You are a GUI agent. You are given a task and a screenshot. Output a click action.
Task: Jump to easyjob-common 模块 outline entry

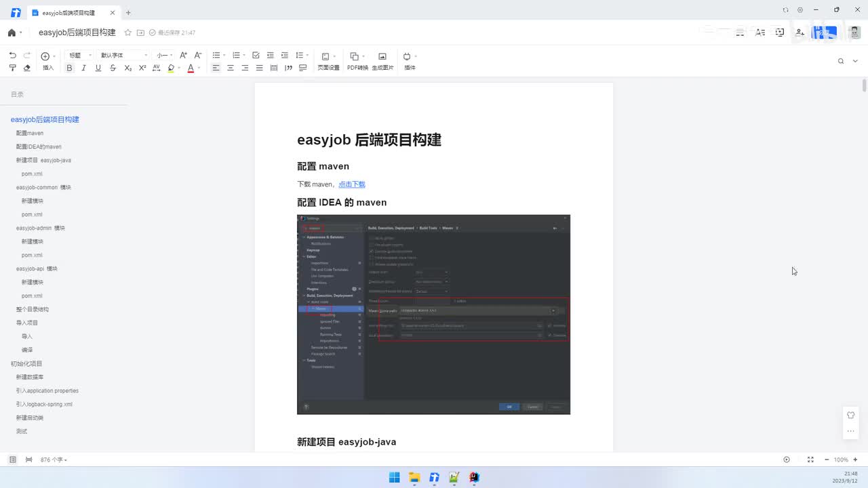tap(43, 187)
